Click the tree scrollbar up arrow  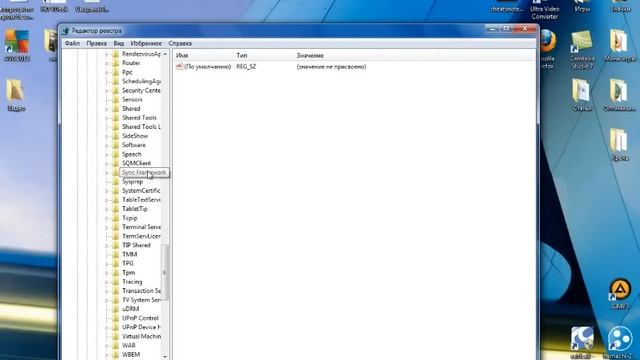[x=165, y=54]
